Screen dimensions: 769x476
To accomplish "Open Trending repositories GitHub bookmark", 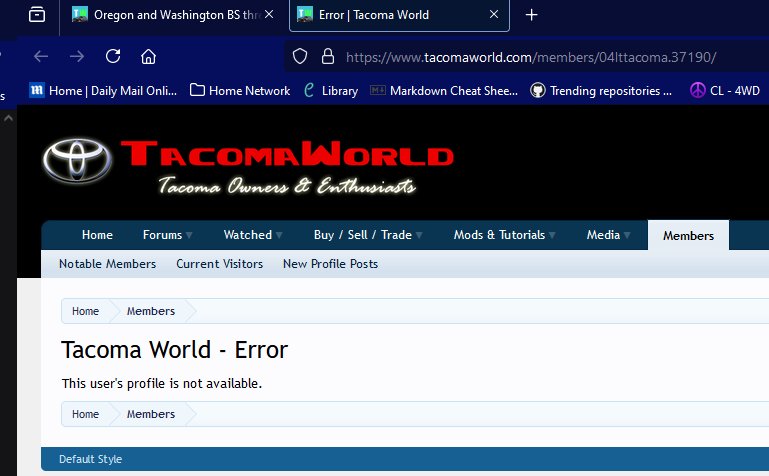I will (x=601, y=91).
